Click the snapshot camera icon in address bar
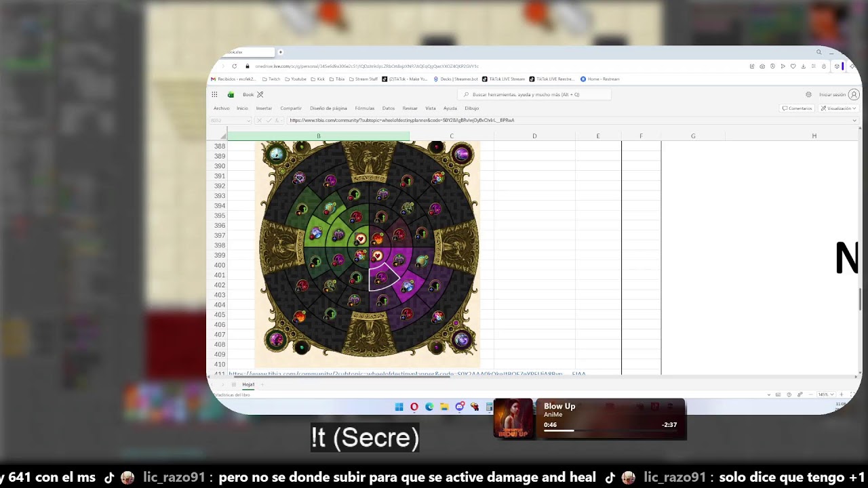This screenshot has width=868, height=488. (x=762, y=66)
